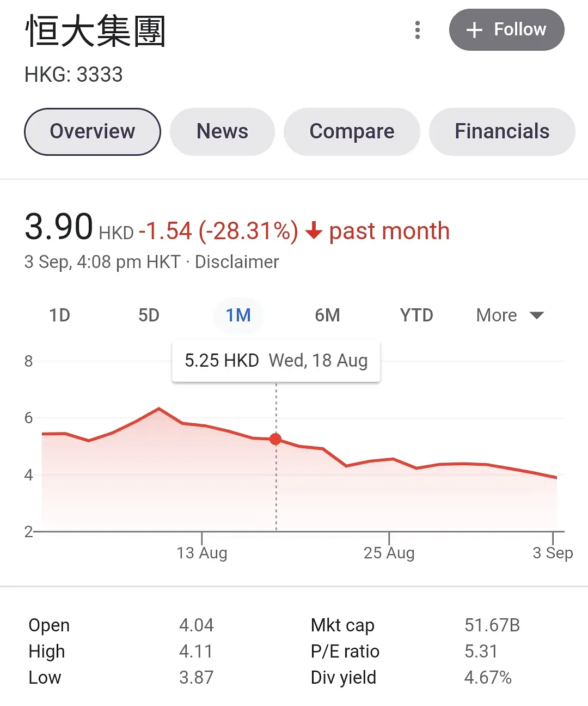Screen dimensions: 588x706
Task: Click the red down arrow icon
Action: pyautogui.click(x=314, y=231)
